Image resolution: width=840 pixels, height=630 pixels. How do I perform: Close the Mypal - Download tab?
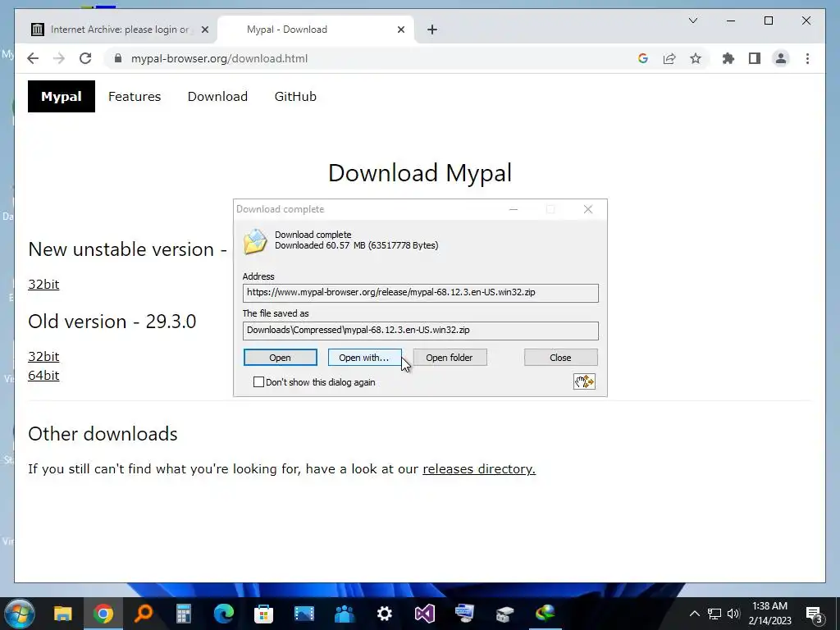pos(400,30)
